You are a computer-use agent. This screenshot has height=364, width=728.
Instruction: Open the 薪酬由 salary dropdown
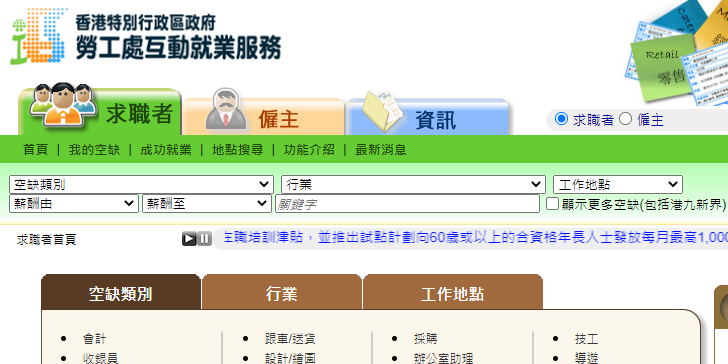[74, 204]
